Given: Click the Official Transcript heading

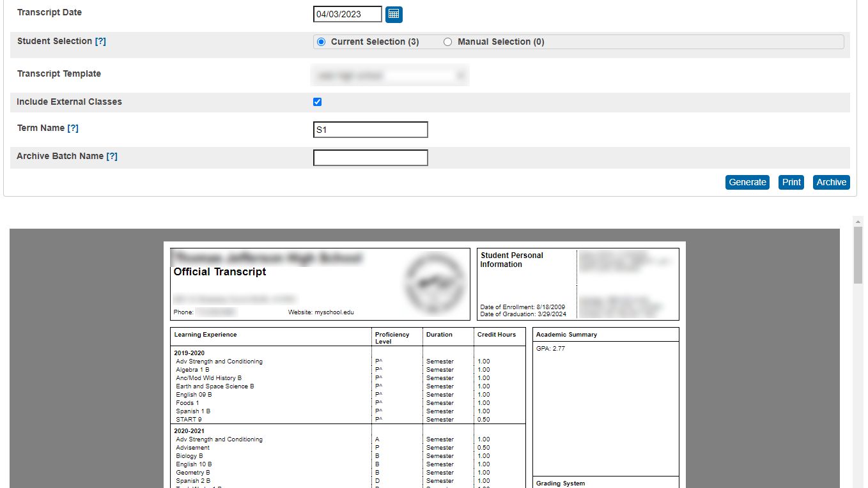Looking at the screenshot, I should [220, 271].
